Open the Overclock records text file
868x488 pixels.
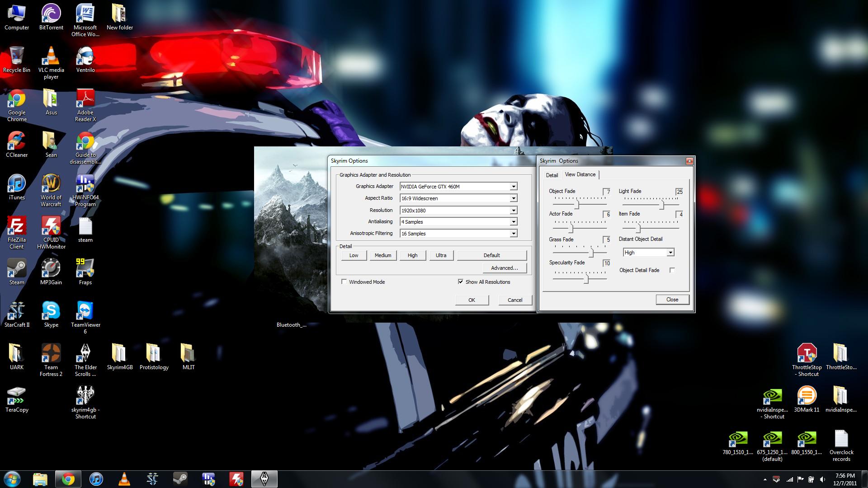coord(841,445)
